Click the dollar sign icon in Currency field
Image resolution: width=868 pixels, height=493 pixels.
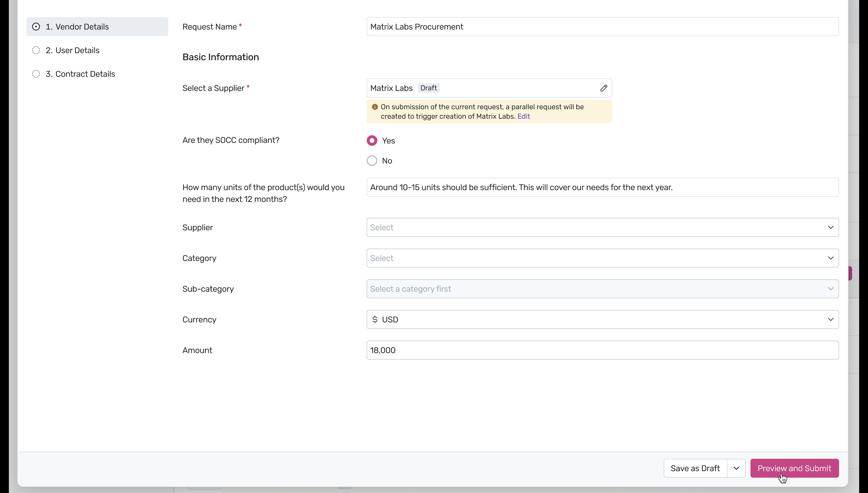(x=375, y=319)
